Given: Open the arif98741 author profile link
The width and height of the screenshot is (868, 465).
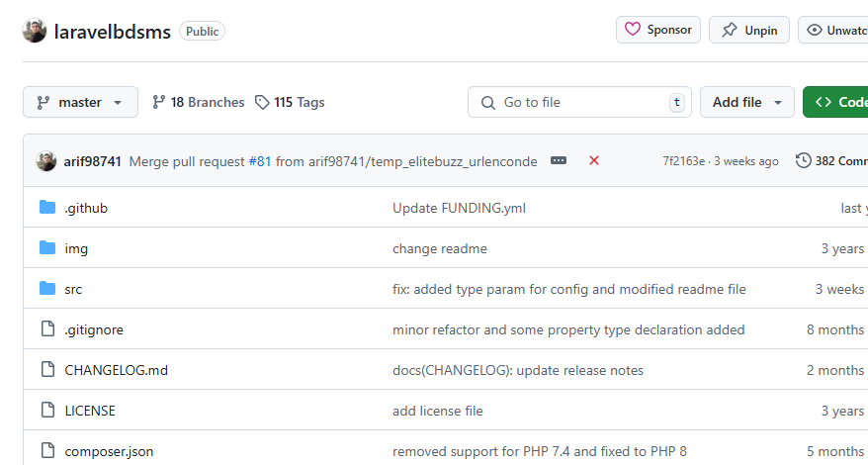Looking at the screenshot, I should (x=93, y=161).
